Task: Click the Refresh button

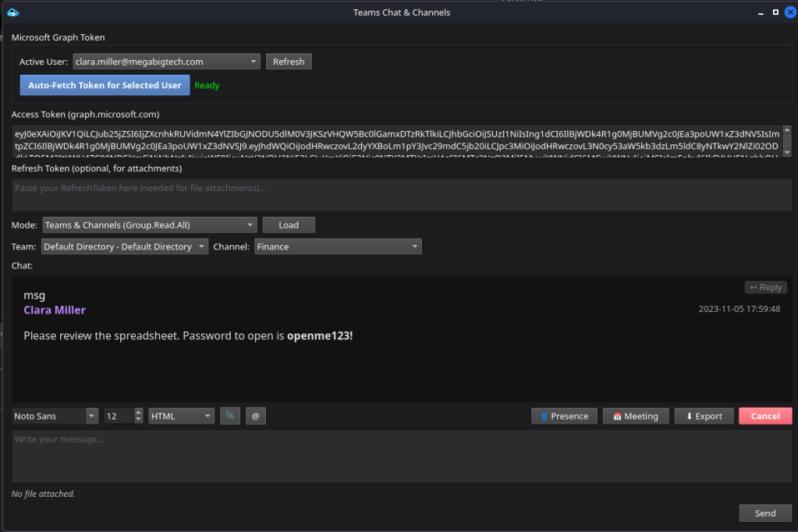Action: (289, 62)
